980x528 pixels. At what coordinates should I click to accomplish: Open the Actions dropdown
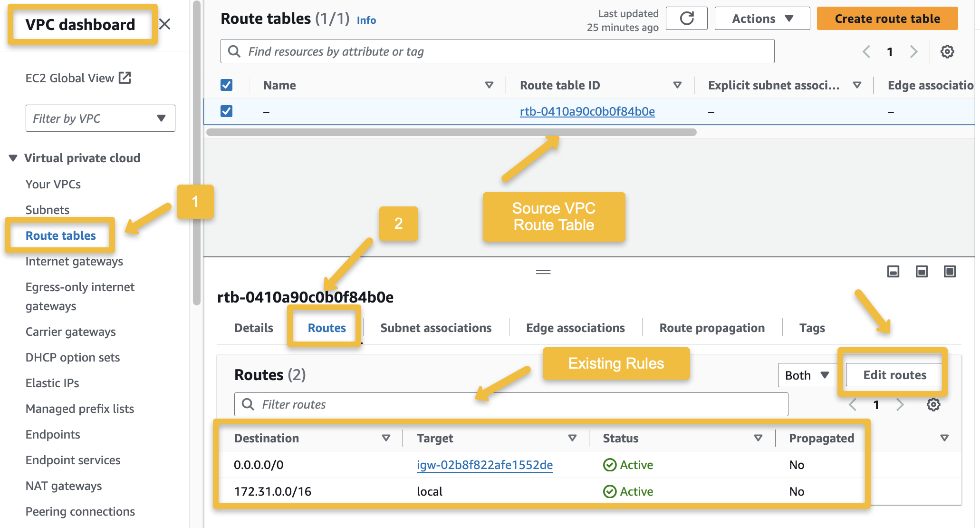coord(761,18)
